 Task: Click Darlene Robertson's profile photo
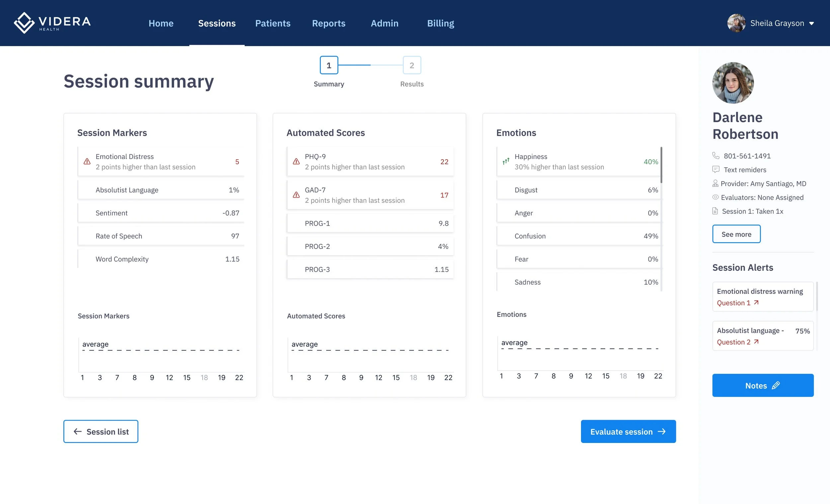(x=733, y=83)
